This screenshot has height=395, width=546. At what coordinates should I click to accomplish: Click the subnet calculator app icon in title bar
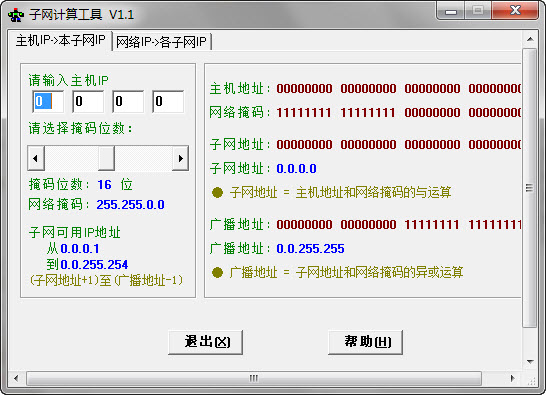[x=16, y=15]
